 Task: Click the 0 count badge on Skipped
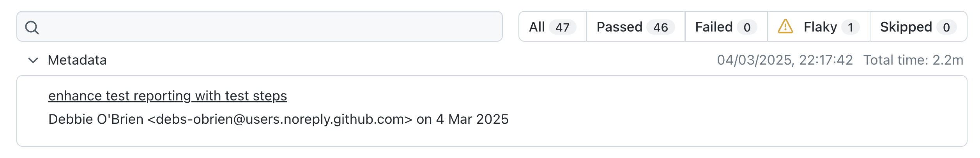click(x=946, y=27)
